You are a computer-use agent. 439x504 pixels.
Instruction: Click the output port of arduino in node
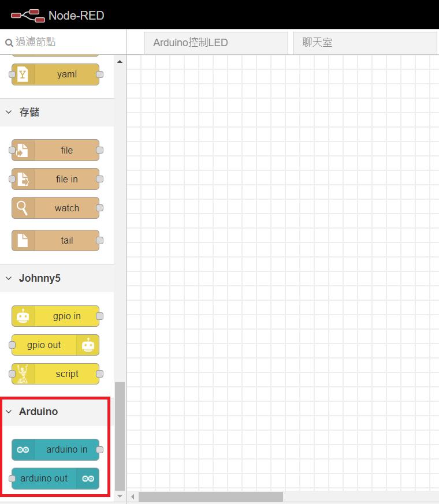click(x=100, y=450)
